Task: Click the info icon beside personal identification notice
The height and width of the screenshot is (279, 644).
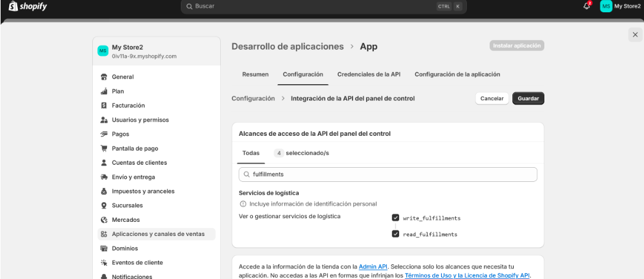Action: (x=242, y=204)
